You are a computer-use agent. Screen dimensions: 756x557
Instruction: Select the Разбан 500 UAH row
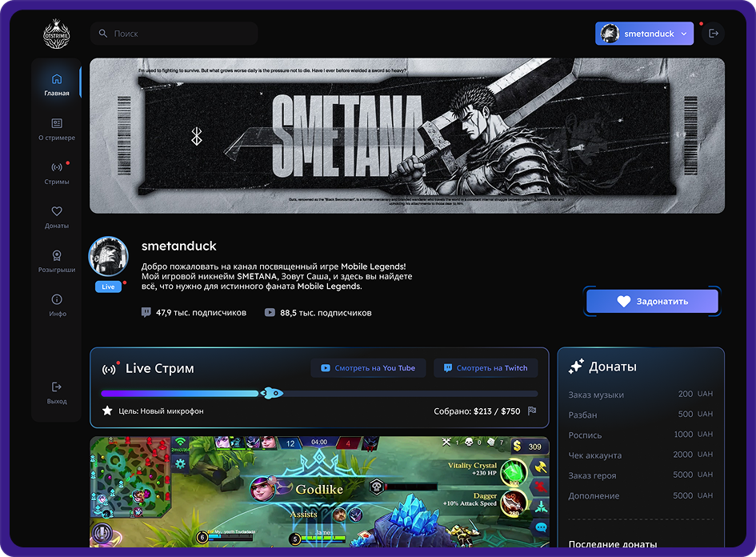pyautogui.click(x=640, y=415)
